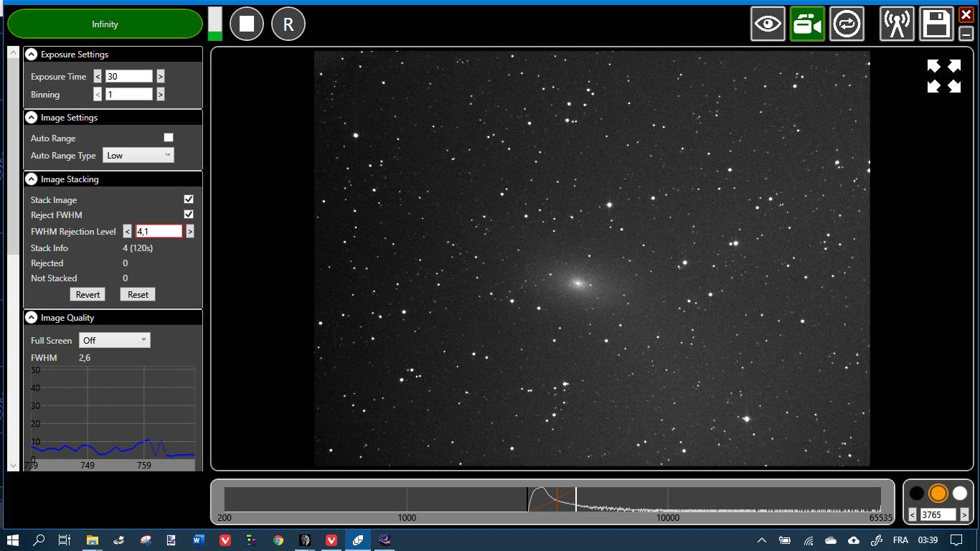Click the pen workspace tray icon
Screen dimensions: 980x551
click(877, 540)
